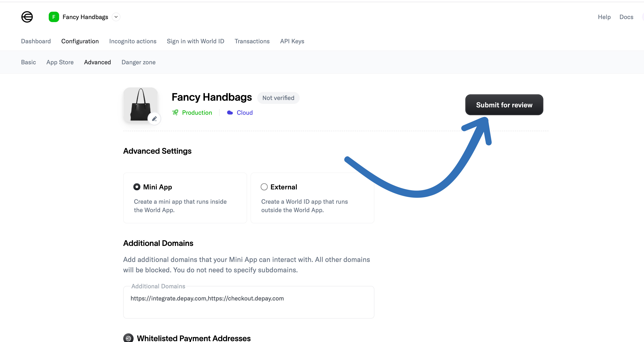Select the Mini App radio button
Screen dimensions: 644x342
[137, 187]
